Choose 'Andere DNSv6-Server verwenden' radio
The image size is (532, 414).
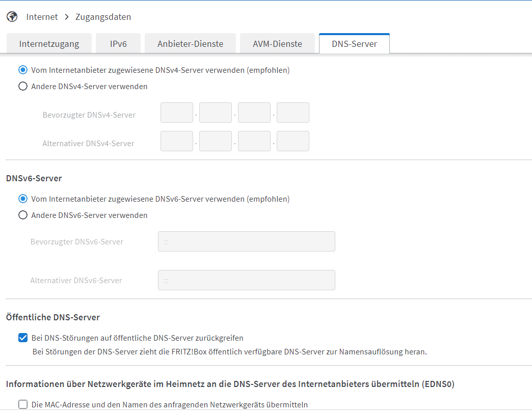click(23, 215)
